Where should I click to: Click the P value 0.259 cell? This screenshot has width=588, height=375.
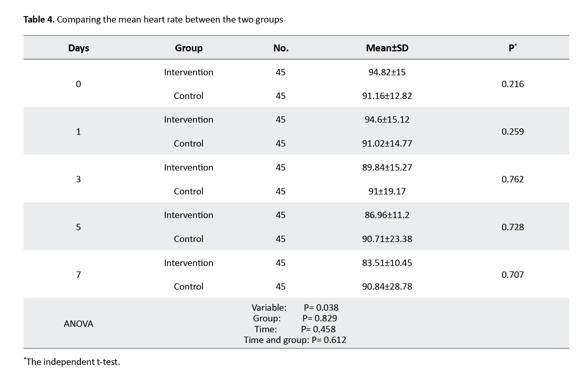[x=512, y=132]
